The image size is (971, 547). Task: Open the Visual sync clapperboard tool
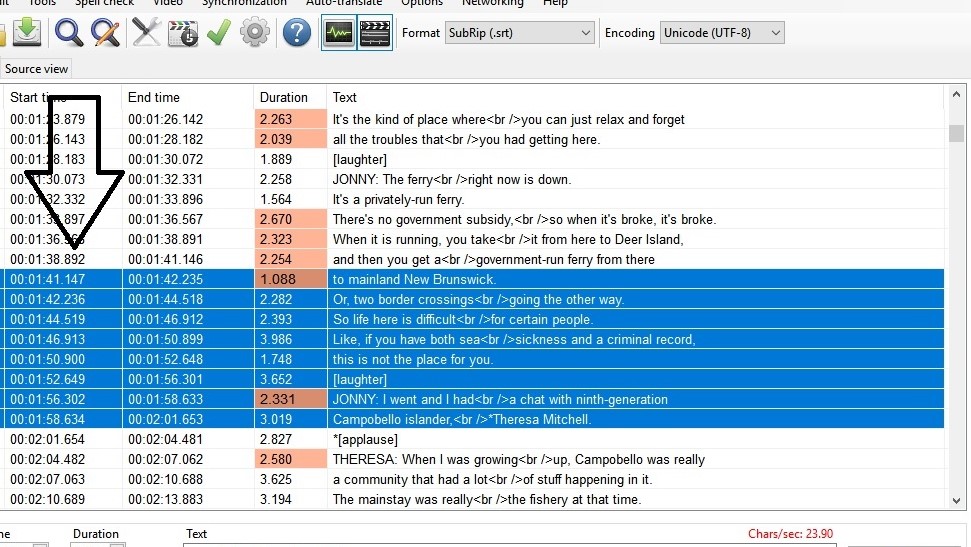(183, 33)
